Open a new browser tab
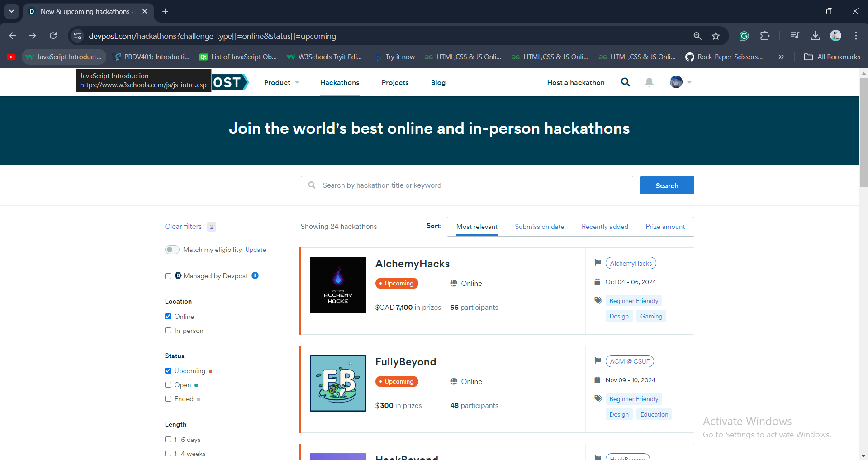Image resolution: width=868 pixels, height=460 pixels. 166,11
